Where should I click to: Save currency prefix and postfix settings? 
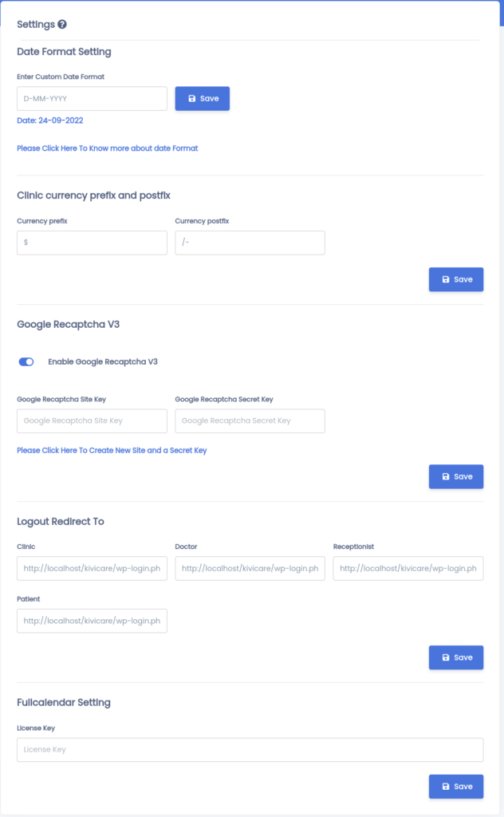point(456,279)
